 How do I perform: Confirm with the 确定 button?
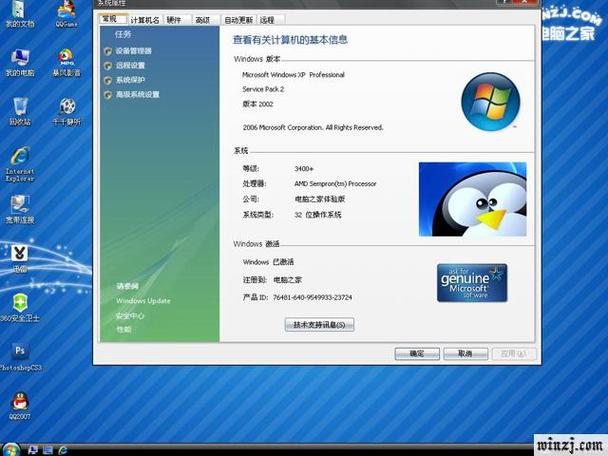tap(417, 354)
